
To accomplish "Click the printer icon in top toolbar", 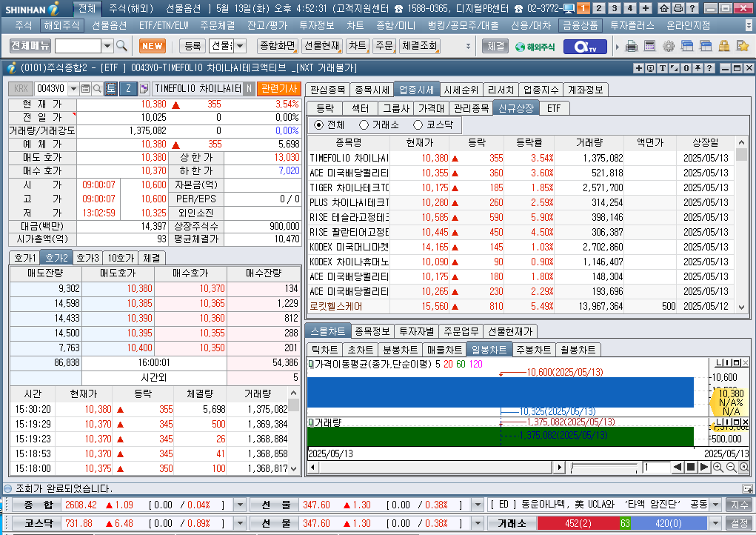I will pyautogui.click(x=631, y=46).
